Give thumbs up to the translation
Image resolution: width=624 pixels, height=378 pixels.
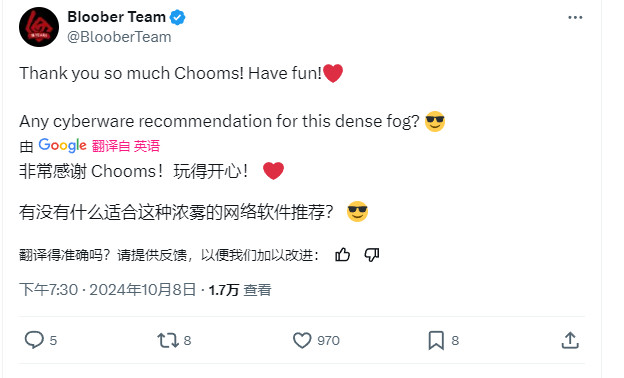(x=342, y=255)
